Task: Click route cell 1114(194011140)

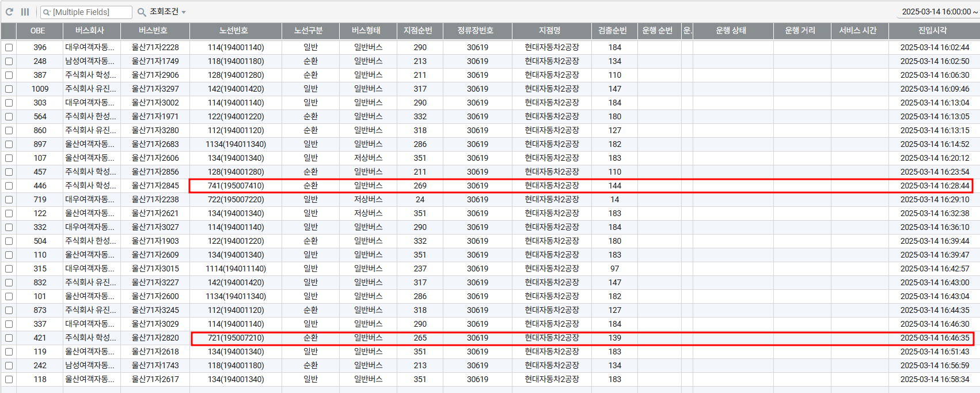Action: 236,269
